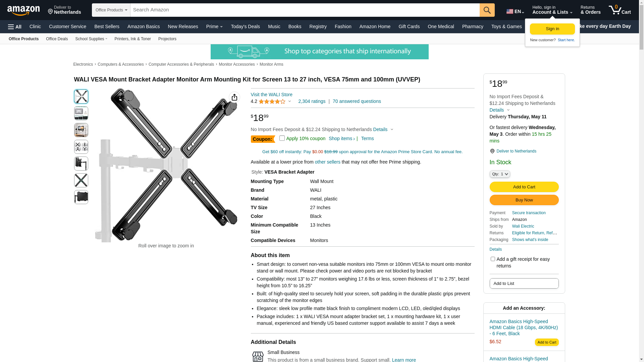This screenshot has height=362, width=644.
Task: Click the yellow Add to Cart button
Action: tap(524, 187)
